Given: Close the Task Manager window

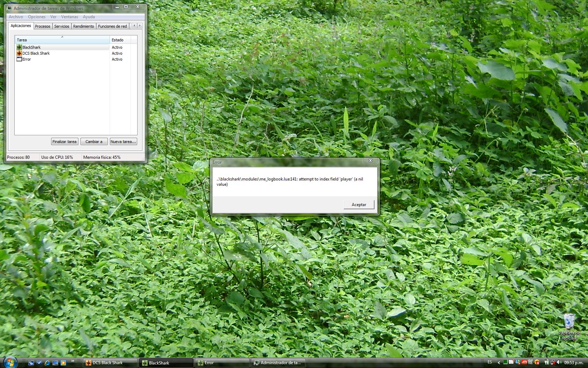Looking at the screenshot, I should pos(138,7).
